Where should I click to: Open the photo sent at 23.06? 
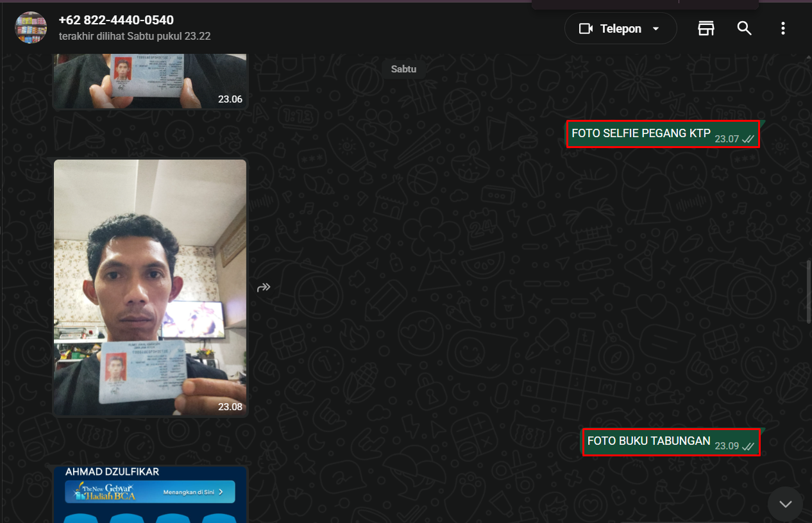coord(150,81)
